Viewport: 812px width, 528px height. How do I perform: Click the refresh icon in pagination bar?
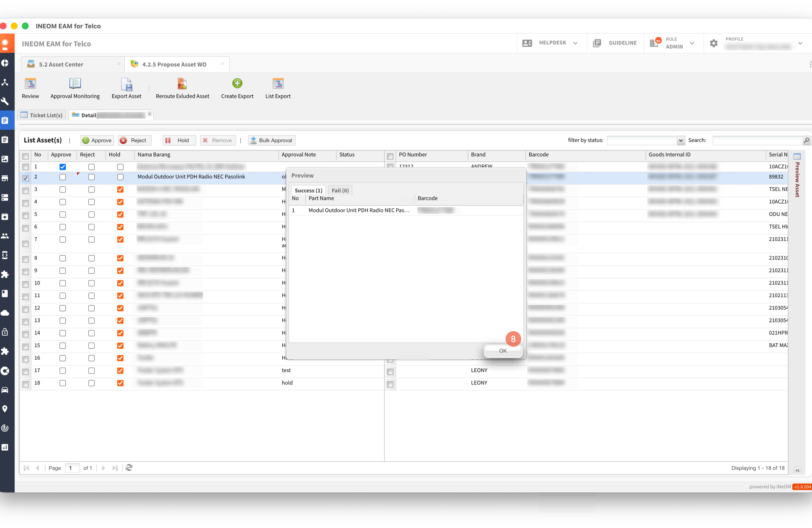click(129, 468)
